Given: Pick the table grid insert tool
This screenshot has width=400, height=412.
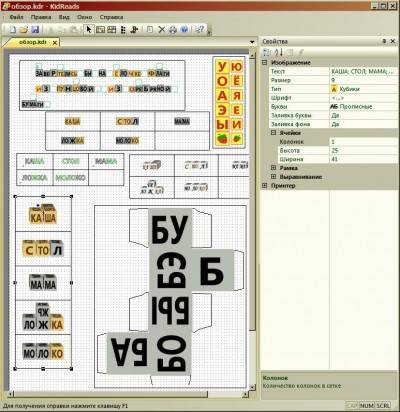Looking at the screenshot, I should [112, 30].
